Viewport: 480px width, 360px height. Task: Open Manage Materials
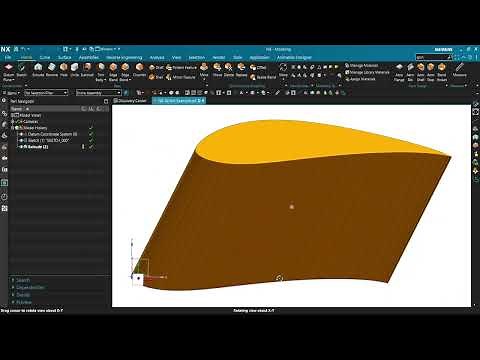(x=362, y=66)
